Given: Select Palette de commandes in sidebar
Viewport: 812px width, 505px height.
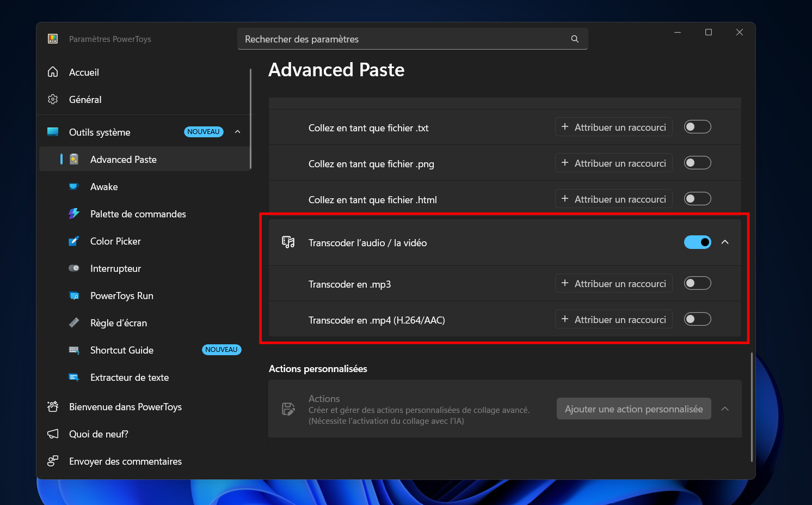Looking at the screenshot, I should 144,214.
